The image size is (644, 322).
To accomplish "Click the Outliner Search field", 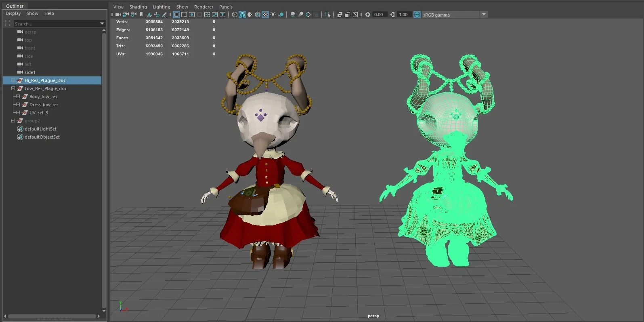I will pos(59,24).
